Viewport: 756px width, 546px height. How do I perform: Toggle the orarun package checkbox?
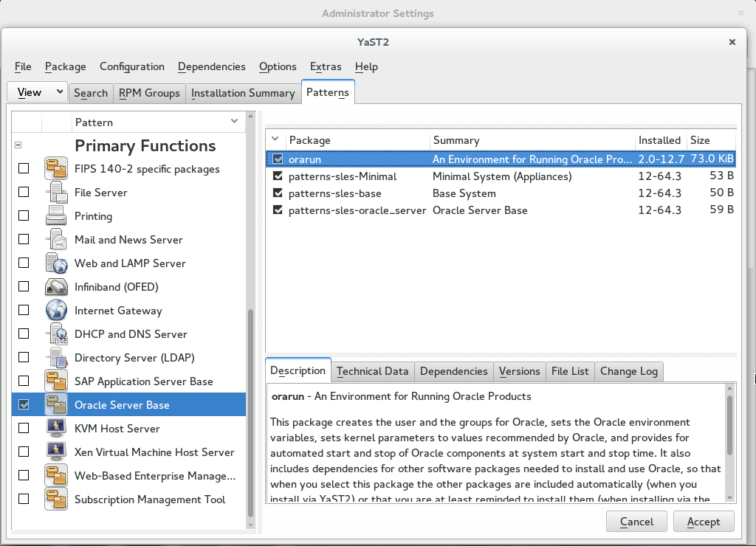point(277,158)
